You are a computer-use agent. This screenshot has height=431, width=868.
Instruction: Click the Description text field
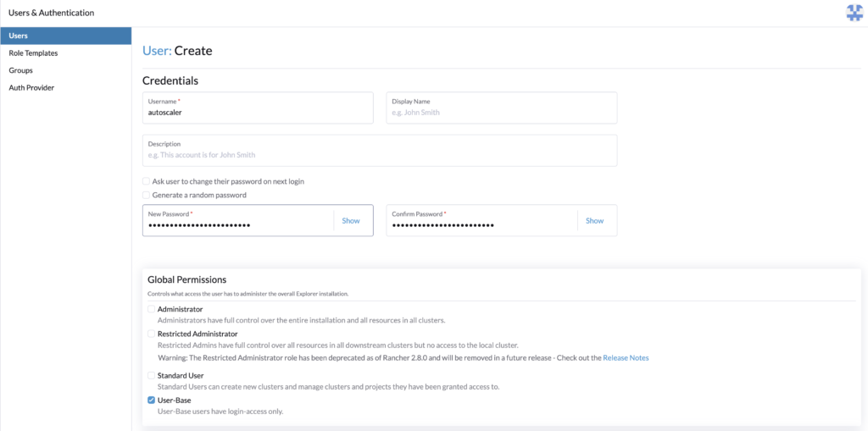[x=380, y=151]
